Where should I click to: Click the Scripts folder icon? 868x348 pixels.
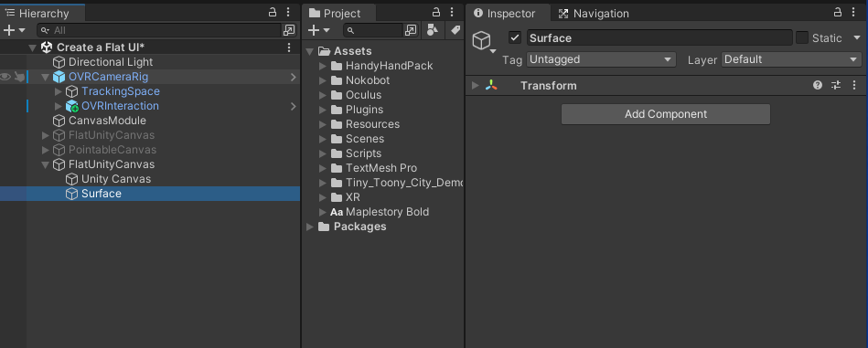(337, 153)
